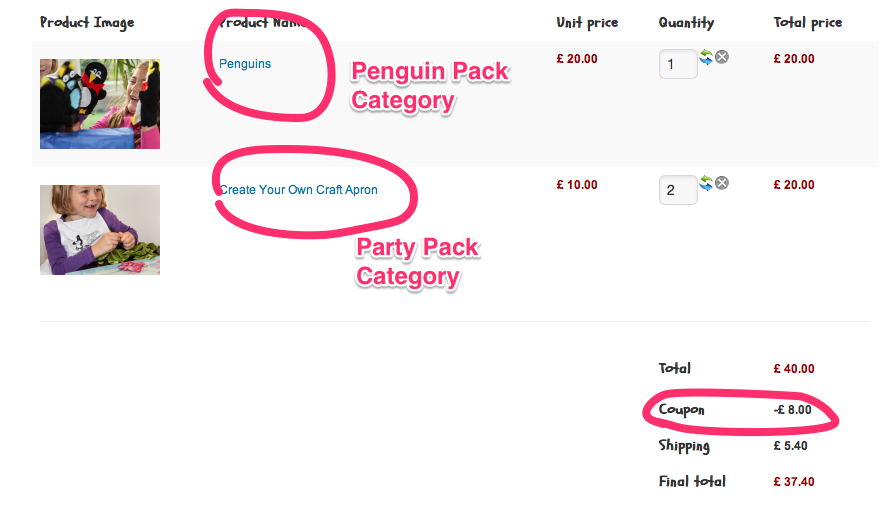This screenshot has width=895, height=518.
Task: Click the Penguins product thumbnail
Action: coord(100,104)
